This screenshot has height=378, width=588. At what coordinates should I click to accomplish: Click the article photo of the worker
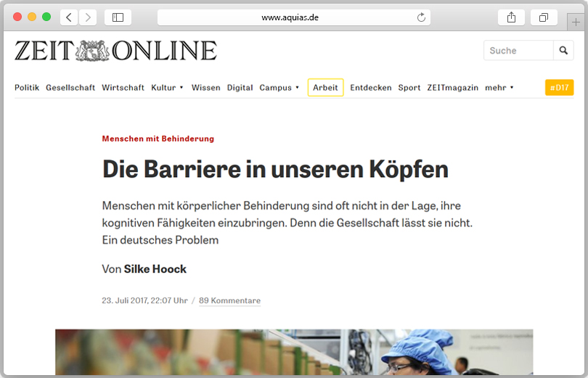click(294, 352)
